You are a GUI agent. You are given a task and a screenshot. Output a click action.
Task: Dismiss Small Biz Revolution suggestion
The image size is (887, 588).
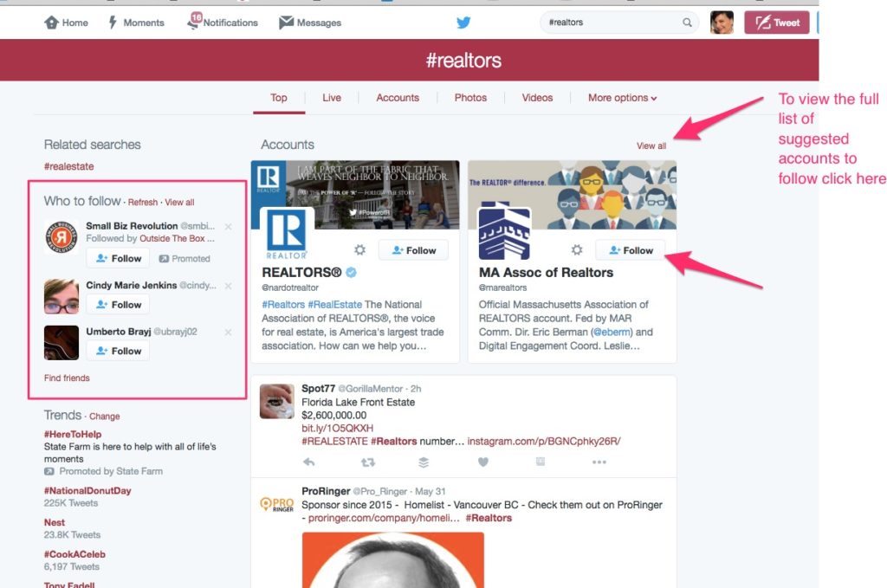228,227
